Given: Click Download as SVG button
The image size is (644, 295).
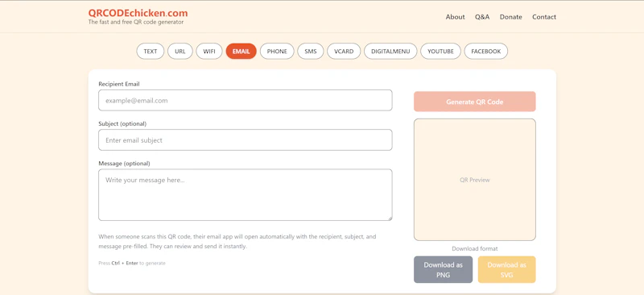Looking at the screenshot, I should (x=506, y=269).
